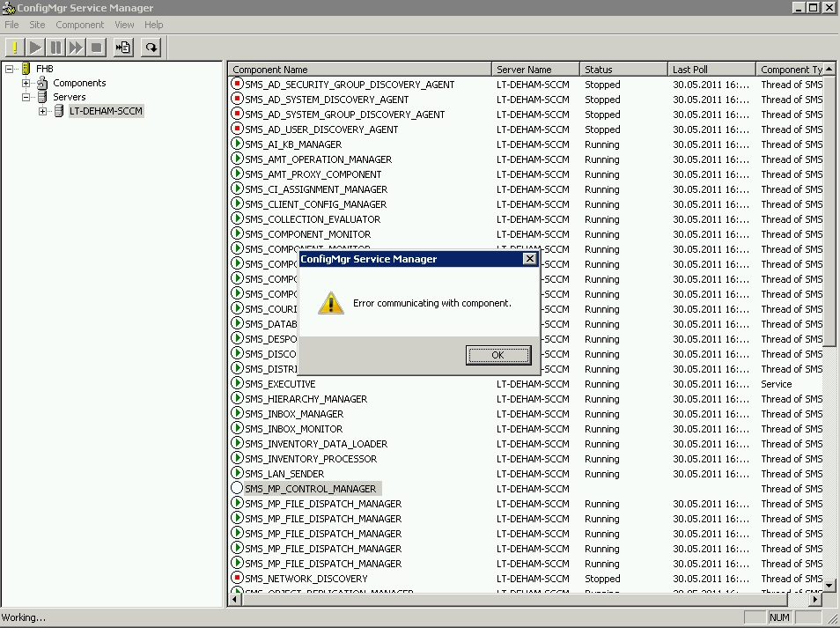The height and width of the screenshot is (628, 840).
Task: Click stopped icon of SMS_NETWORK_DISCOVERY
Action: point(237,579)
